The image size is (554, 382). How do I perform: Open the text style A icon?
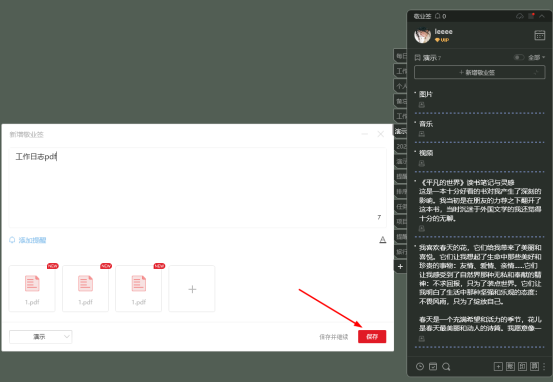point(383,240)
